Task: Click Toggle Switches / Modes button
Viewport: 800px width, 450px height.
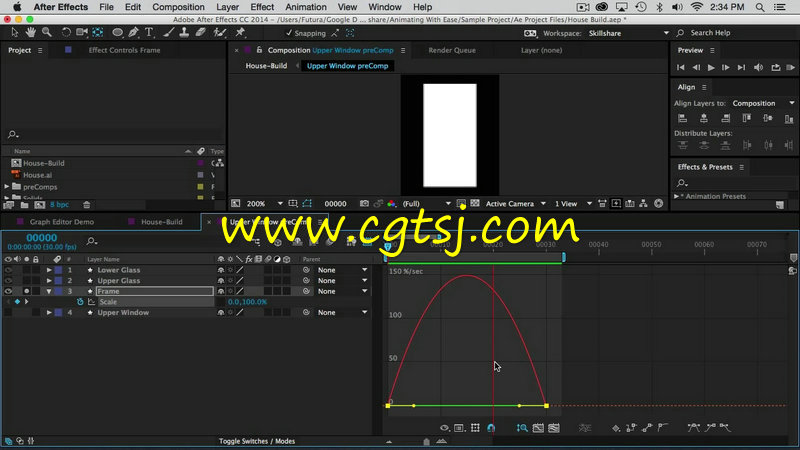Action: click(x=257, y=441)
